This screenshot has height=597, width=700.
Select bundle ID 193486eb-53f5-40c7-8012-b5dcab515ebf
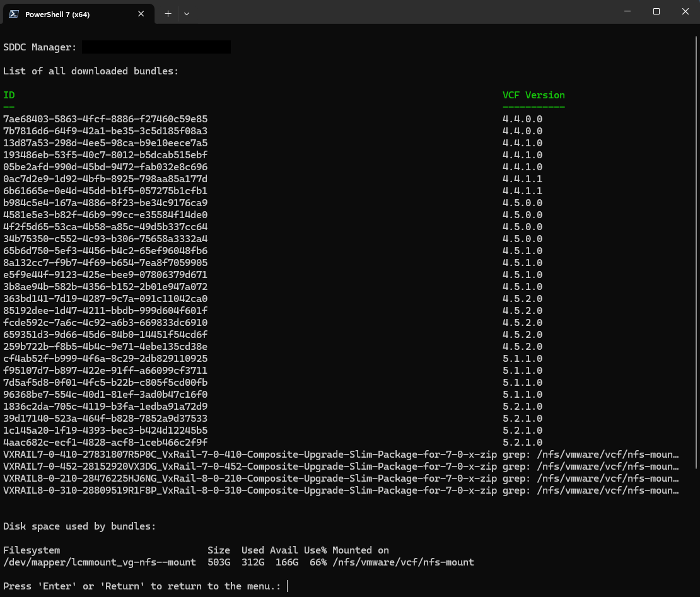(105, 155)
